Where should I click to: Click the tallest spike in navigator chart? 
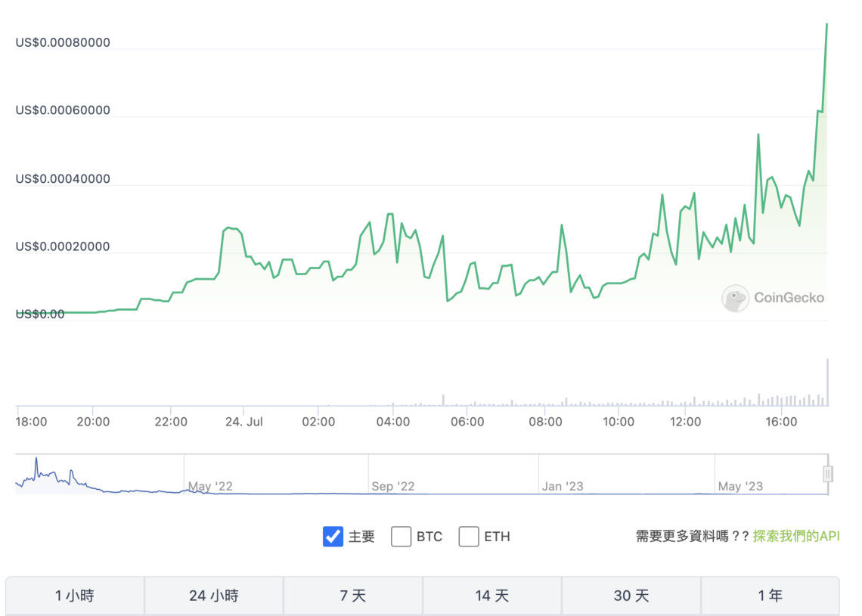coord(36,460)
